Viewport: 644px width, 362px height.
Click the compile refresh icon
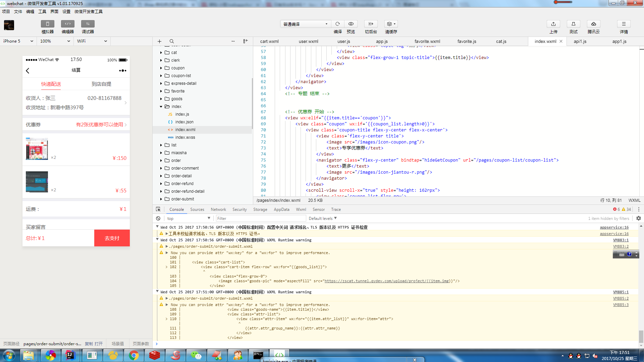pyautogui.click(x=338, y=24)
